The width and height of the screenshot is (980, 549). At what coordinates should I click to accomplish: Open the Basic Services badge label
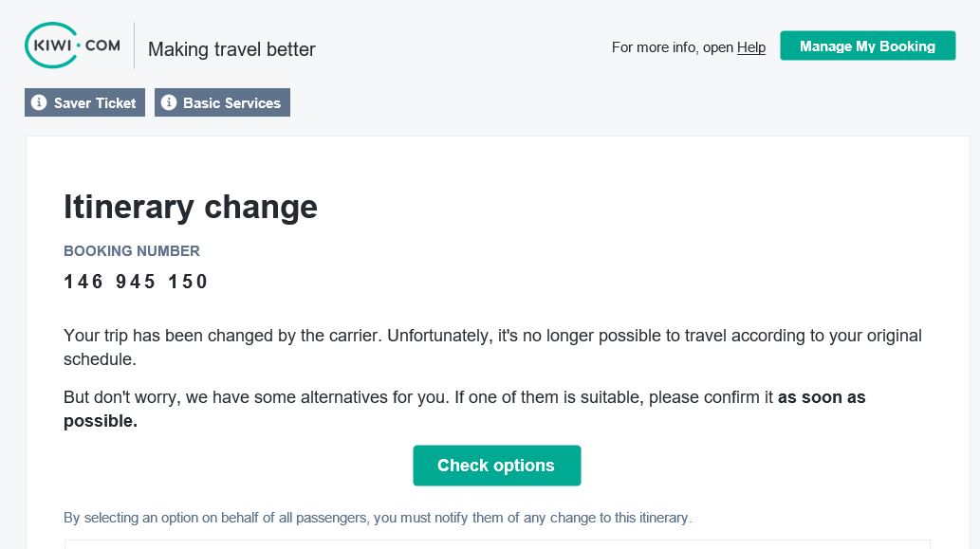[231, 103]
